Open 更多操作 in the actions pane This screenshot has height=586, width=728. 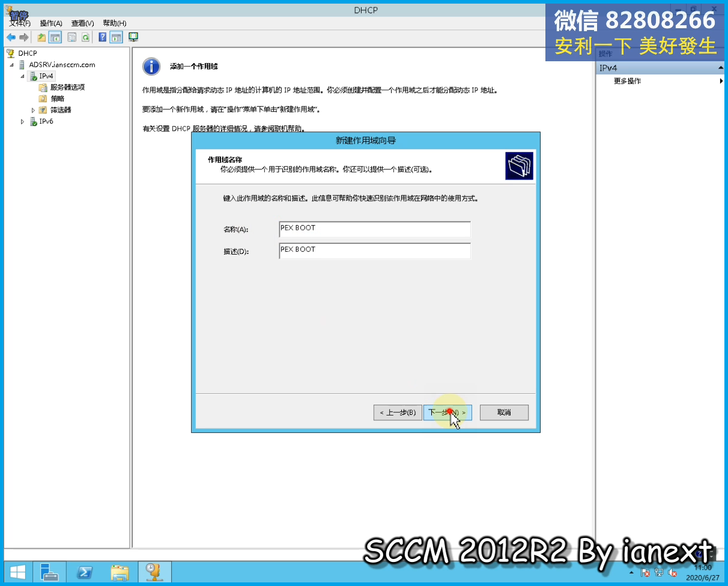pyautogui.click(x=627, y=81)
